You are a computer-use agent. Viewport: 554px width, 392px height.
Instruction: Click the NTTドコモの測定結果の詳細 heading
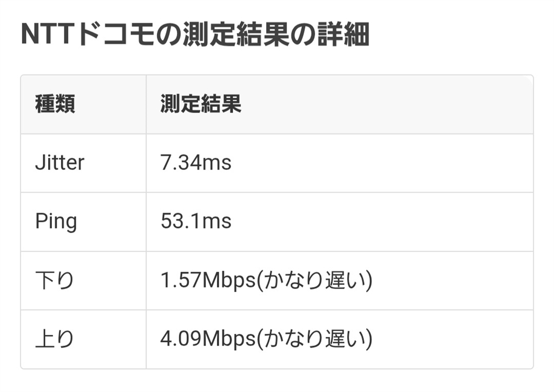click(195, 36)
